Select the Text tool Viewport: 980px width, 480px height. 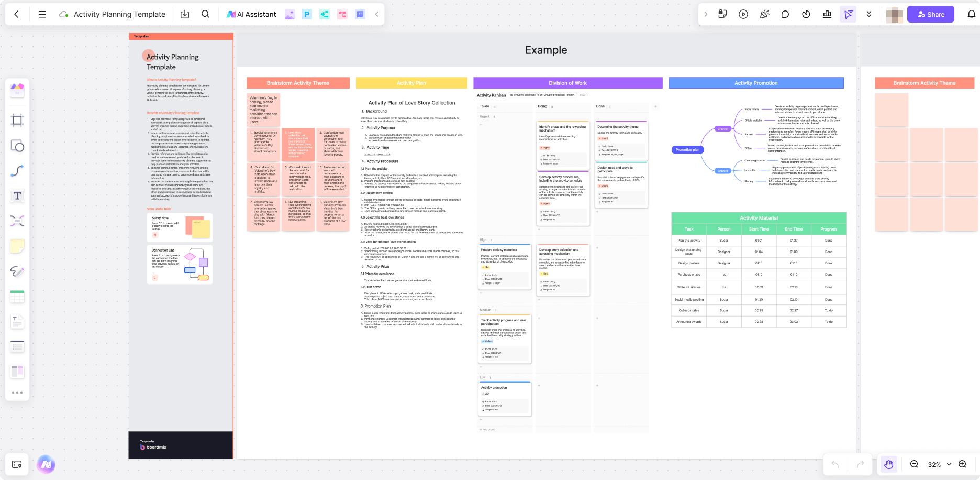point(17,196)
